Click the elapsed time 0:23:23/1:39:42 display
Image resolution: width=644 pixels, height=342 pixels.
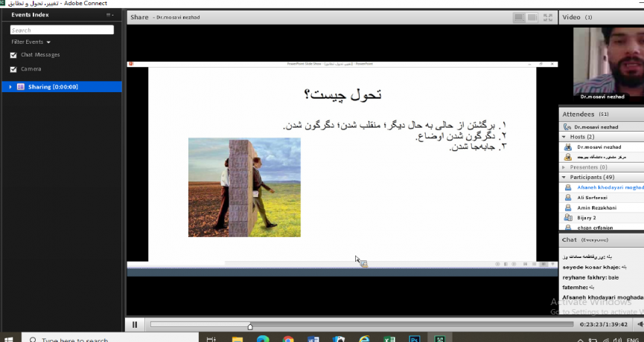(x=604, y=324)
